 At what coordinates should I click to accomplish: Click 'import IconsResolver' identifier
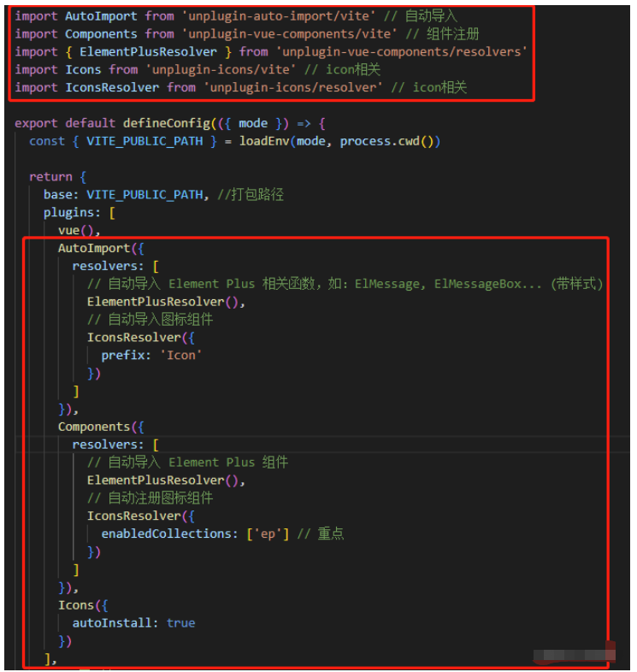coord(112,88)
